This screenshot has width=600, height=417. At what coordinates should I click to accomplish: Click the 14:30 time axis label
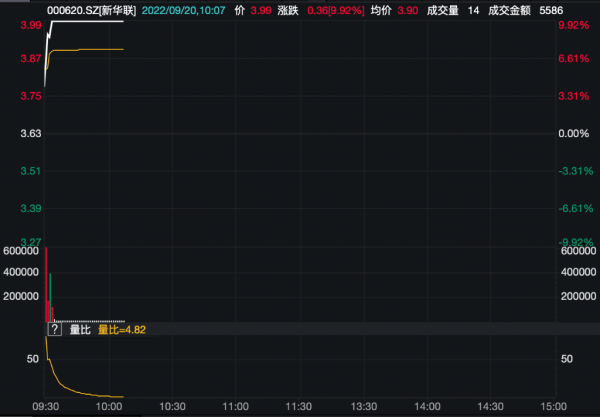pyautogui.click(x=491, y=406)
